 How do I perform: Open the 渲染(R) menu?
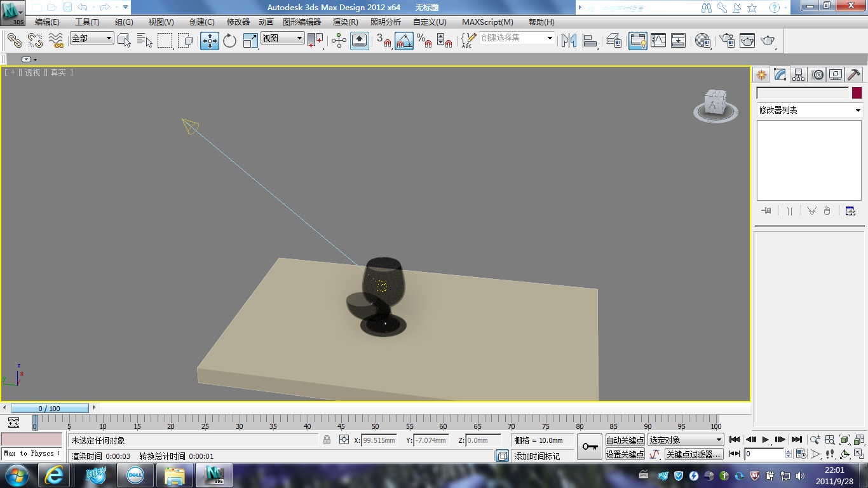click(345, 22)
